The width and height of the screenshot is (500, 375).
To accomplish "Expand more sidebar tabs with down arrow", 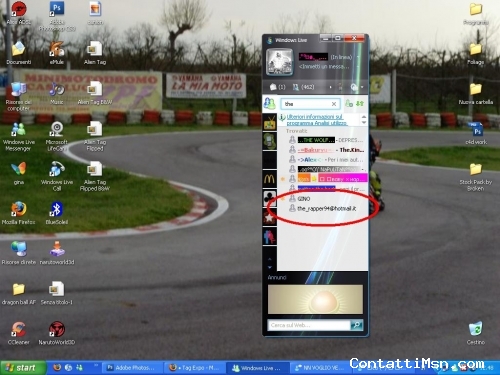I will (270, 267).
